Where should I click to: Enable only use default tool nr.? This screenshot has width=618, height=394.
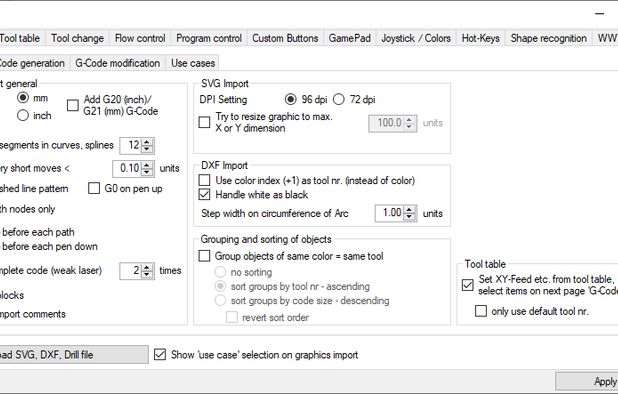coord(481,311)
